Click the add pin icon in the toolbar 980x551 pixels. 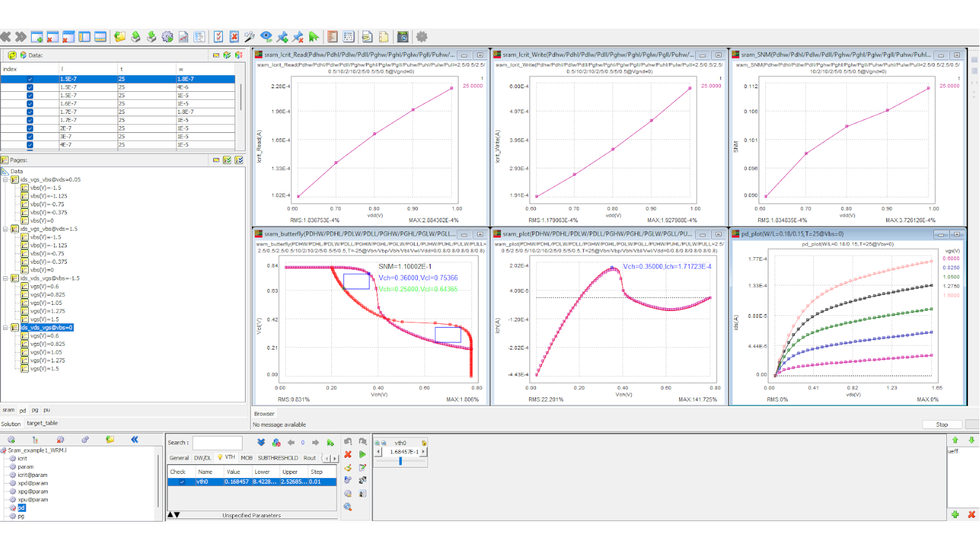point(282,37)
